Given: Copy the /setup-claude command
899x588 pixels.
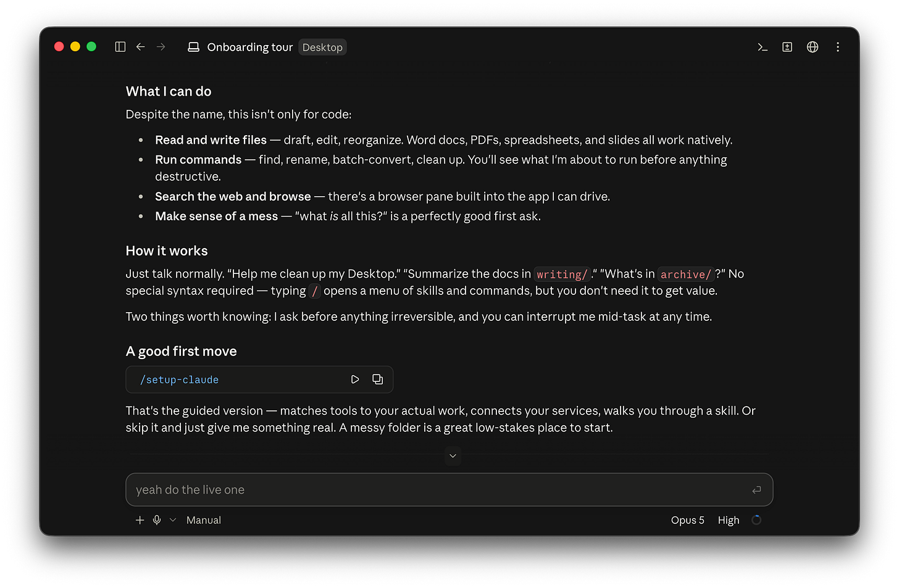Looking at the screenshot, I should coord(377,379).
